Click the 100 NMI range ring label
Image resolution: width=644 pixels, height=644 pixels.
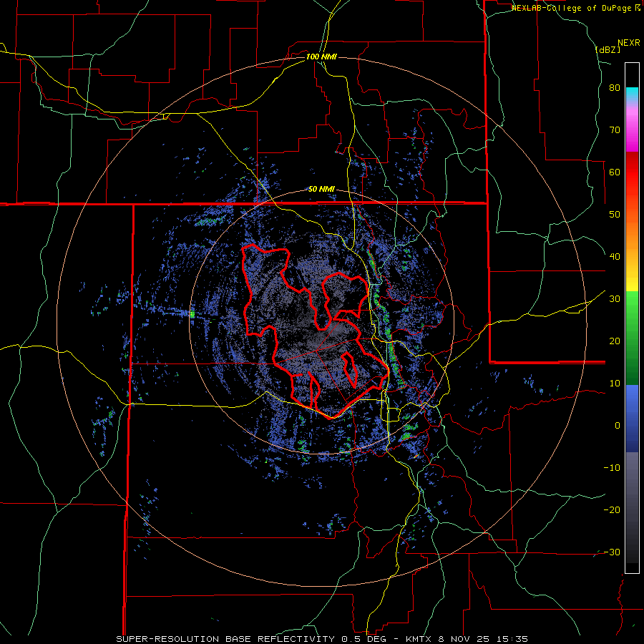pyautogui.click(x=321, y=57)
